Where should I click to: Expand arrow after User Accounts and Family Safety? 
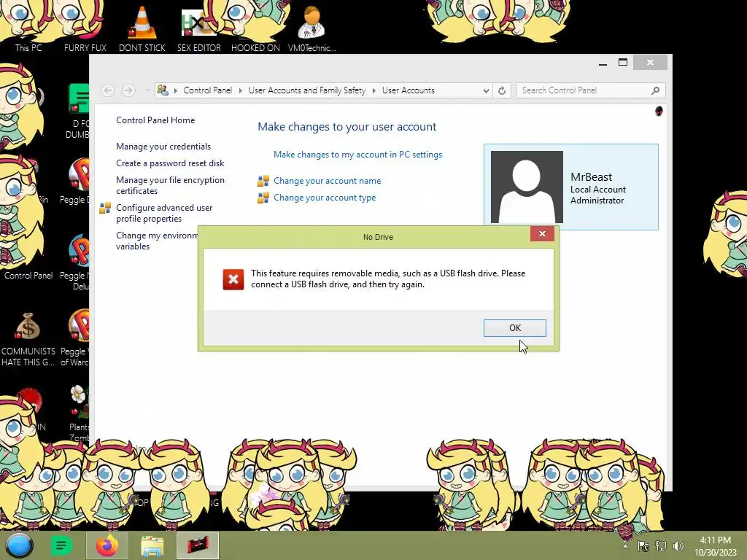[373, 90]
